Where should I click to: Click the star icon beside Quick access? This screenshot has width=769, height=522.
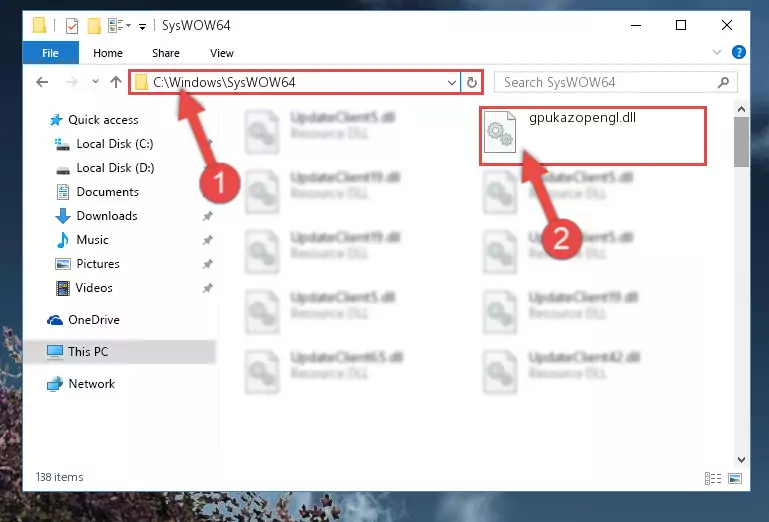coord(56,120)
